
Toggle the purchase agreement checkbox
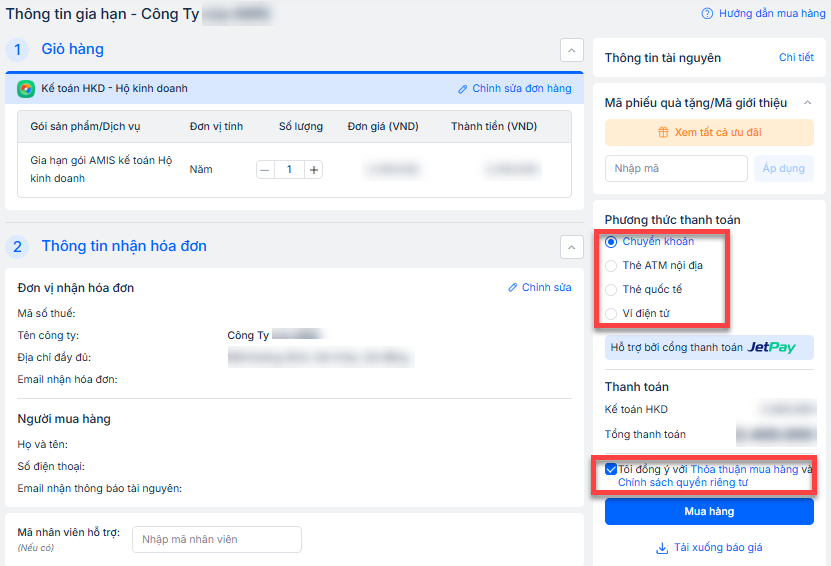tap(611, 469)
